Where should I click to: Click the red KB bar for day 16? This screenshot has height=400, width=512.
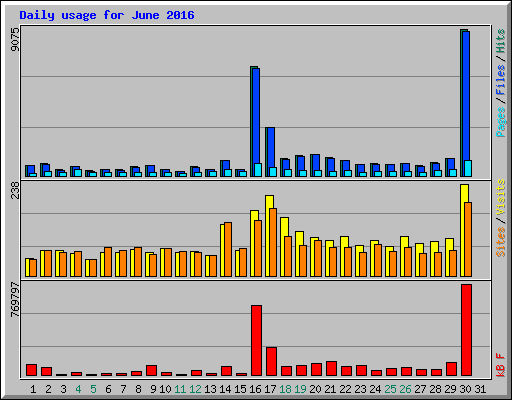pyautogui.click(x=256, y=340)
